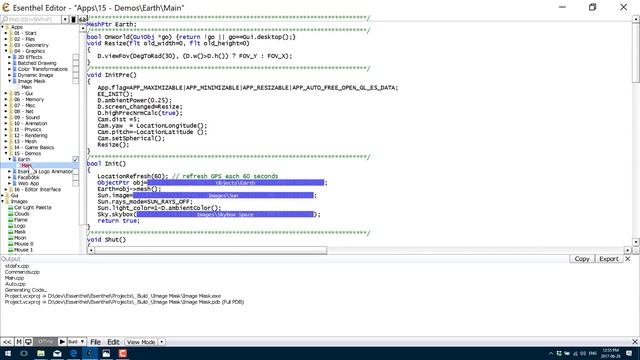
Task: Open the Mail app from the taskbar
Action: (x=57, y=353)
